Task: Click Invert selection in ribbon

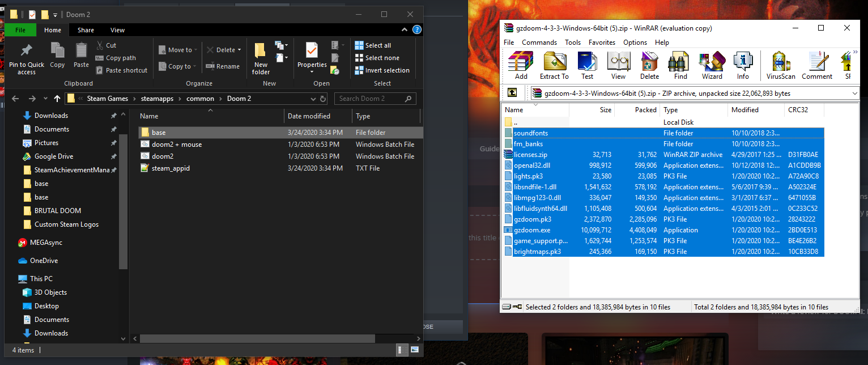Action: (382, 70)
